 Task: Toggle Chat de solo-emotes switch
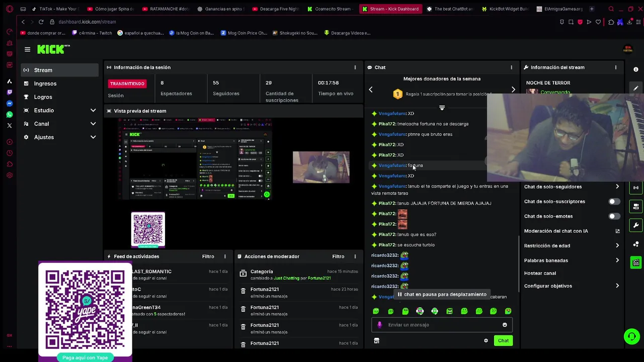coord(614,216)
